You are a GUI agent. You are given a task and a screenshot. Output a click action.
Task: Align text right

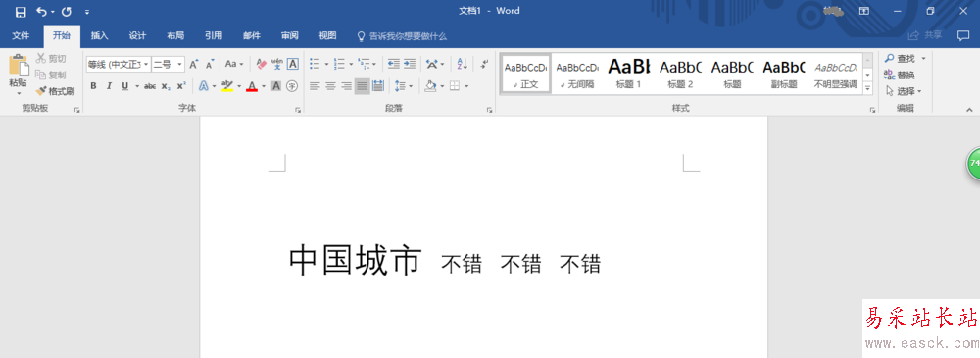click(346, 85)
